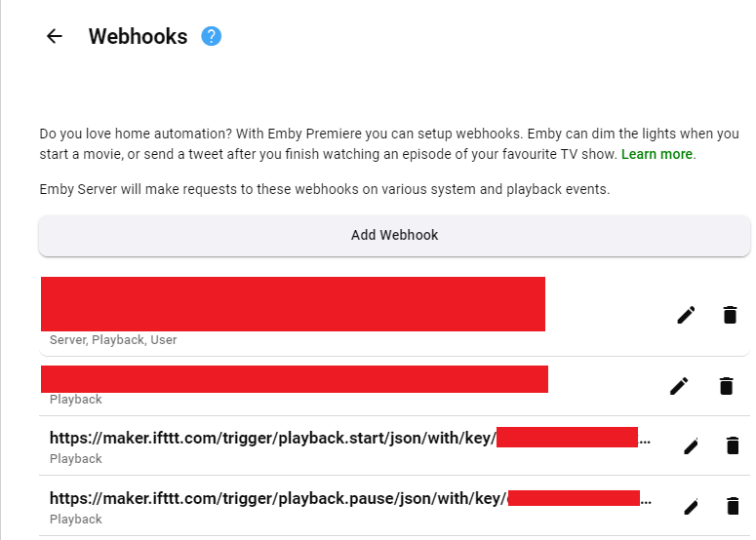
Task: Click Playback label under playback.start webhook
Action: (x=76, y=459)
